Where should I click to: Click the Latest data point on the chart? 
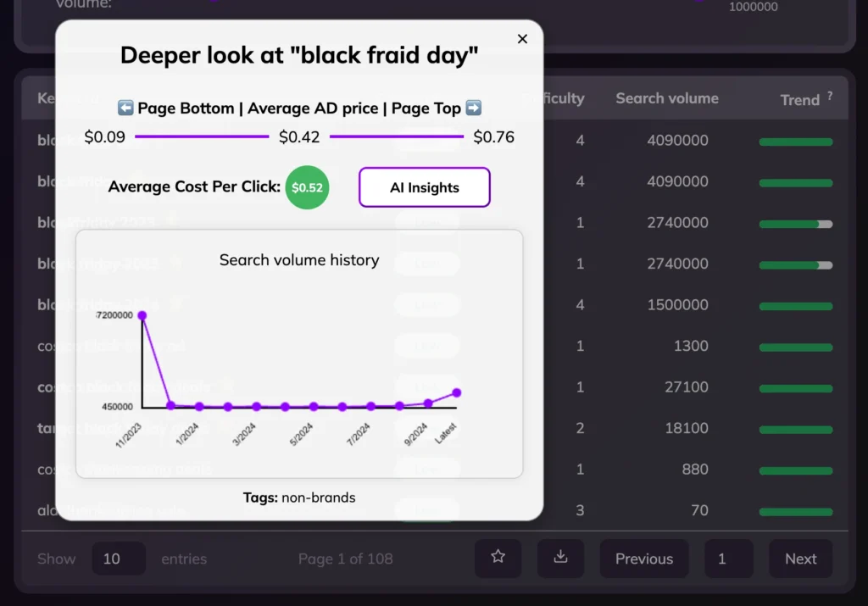click(x=457, y=392)
